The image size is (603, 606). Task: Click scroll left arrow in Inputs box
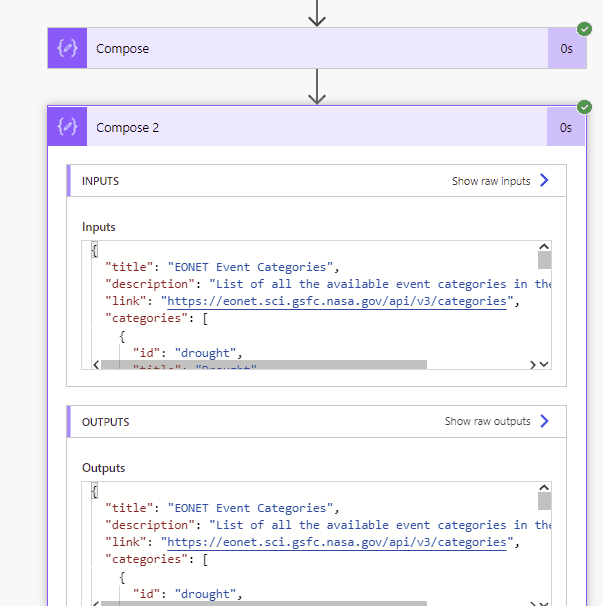tap(96, 364)
